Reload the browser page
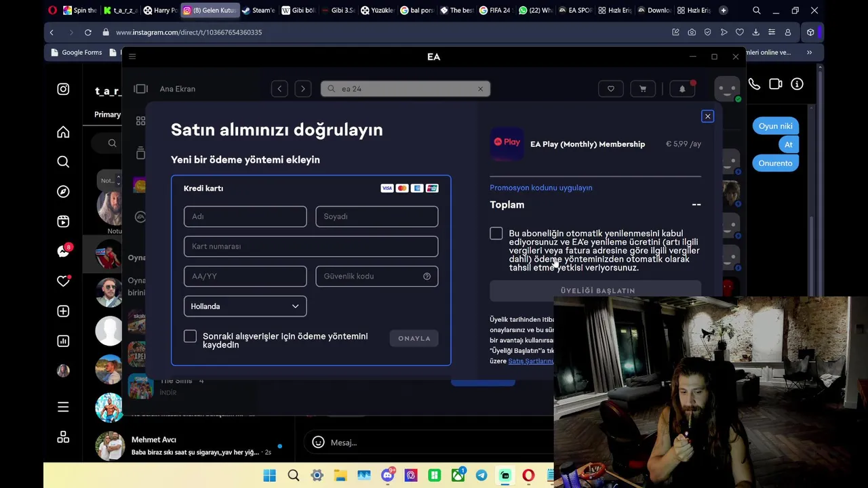Screen dimensions: 868x488 pyautogui.click(x=87, y=32)
